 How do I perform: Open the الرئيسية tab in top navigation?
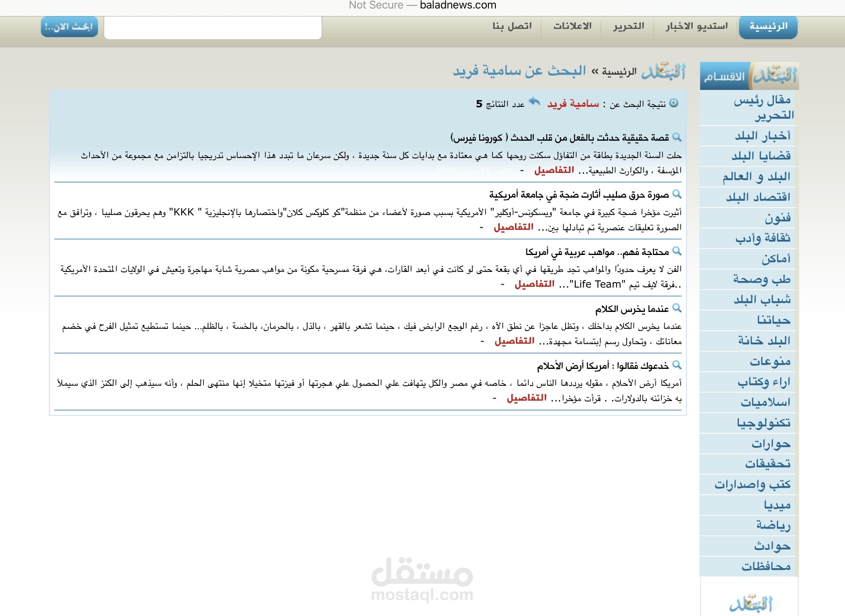coord(768,27)
